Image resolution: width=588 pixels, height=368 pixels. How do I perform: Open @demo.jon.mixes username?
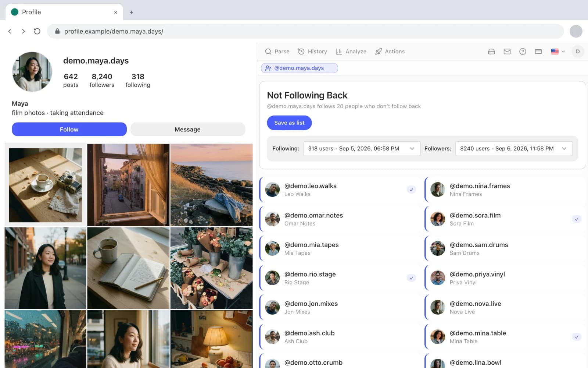click(x=311, y=304)
